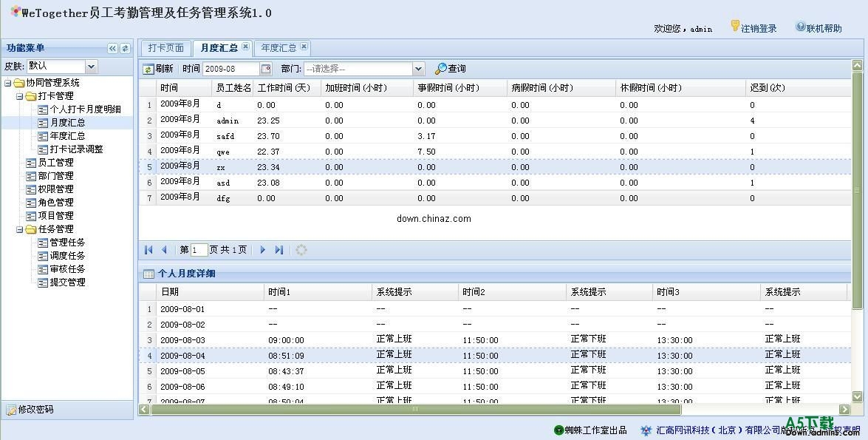Collapse the 功能菜单 sidebar with « icon
868x440 pixels.
[x=111, y=48]
